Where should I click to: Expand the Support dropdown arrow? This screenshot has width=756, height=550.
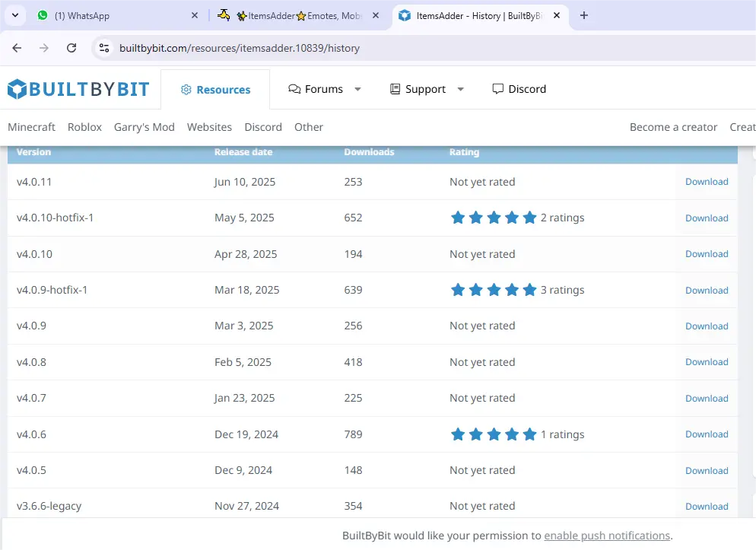click(x=460, y=89)
